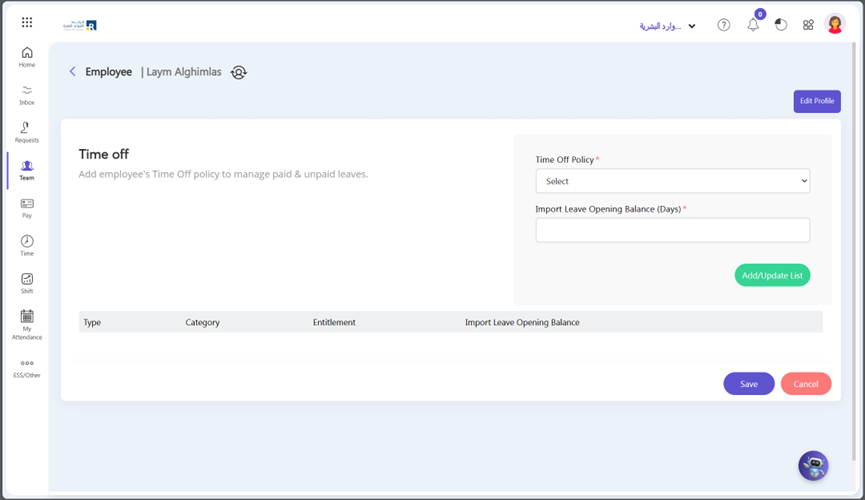Open the notifications bell icon
Screen dimensions: 865x500
753,25
